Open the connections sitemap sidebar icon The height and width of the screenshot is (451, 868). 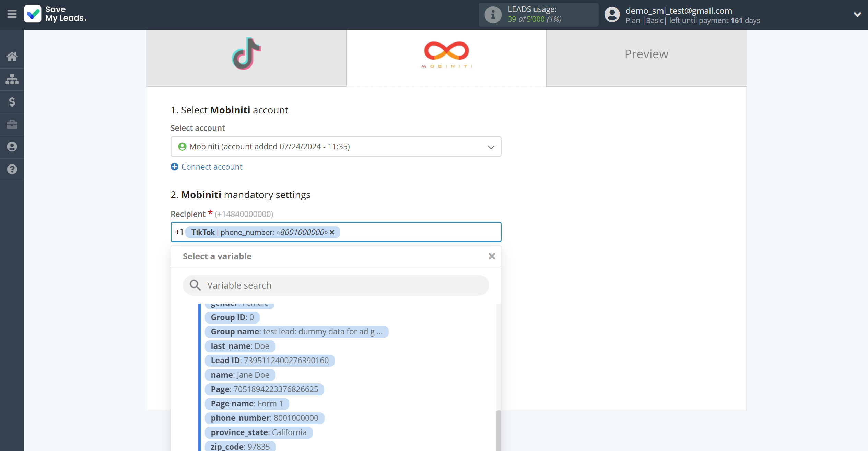pyautogui.click(x=12, y=79)
